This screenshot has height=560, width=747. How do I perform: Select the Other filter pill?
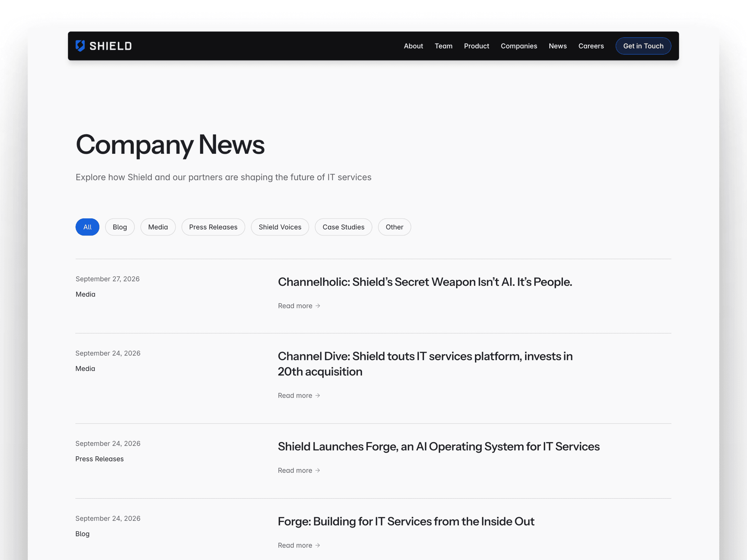pyautogui.click(x=394, y=227)
